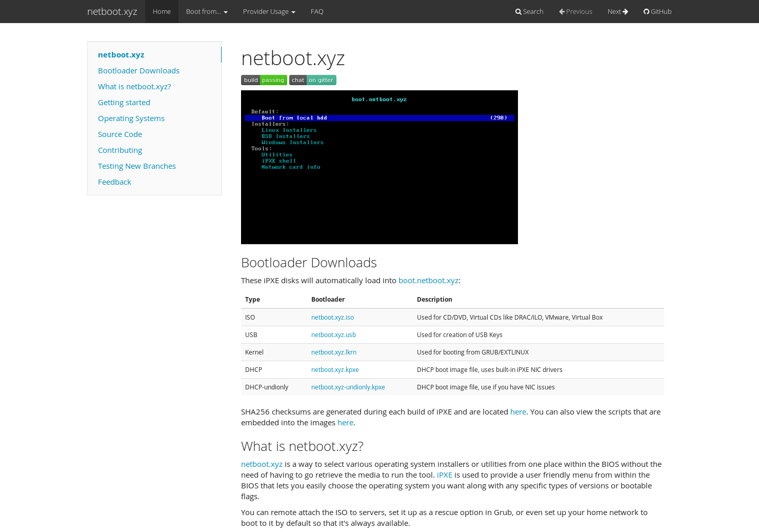Image resolution: width=759 pixels, height=532 pixels.
Task: Download netboot.xyz.iso from the table
Action: point(332,317)
